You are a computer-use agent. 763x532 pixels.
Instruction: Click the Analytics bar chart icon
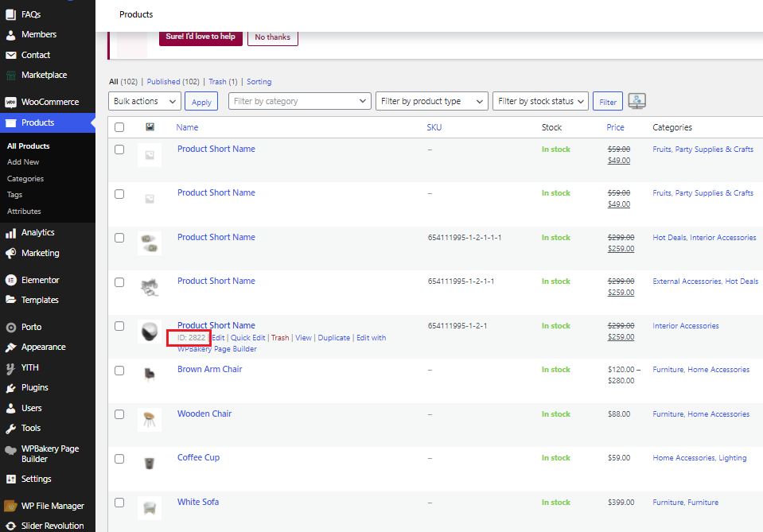pyautogui.click(x=10, y=233)
